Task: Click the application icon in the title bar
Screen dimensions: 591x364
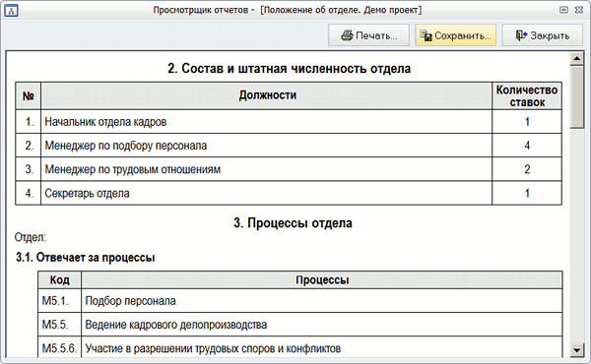Action: pyautogui.click(x=11, y=11)
